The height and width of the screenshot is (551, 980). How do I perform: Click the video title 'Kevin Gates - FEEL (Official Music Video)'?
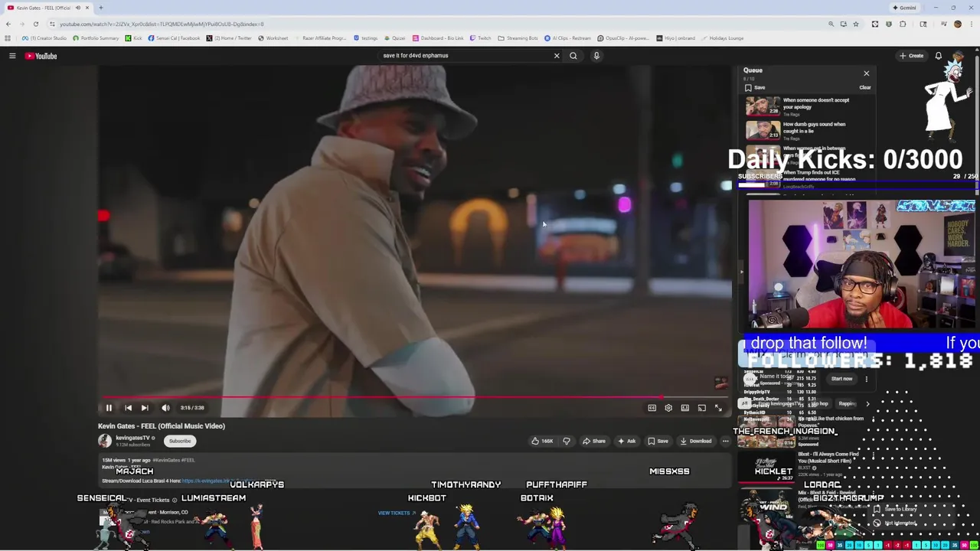162,426
